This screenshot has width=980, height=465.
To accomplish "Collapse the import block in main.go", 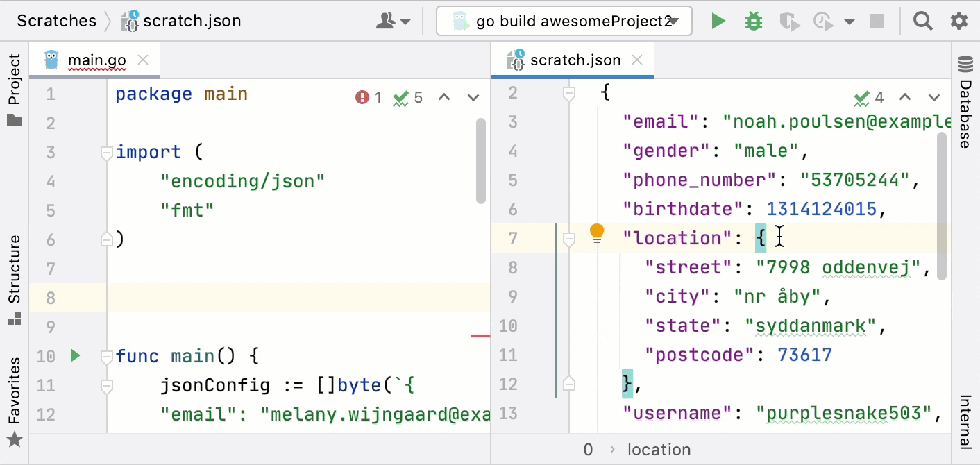I will pyautogui.click(x=106, y=152).
